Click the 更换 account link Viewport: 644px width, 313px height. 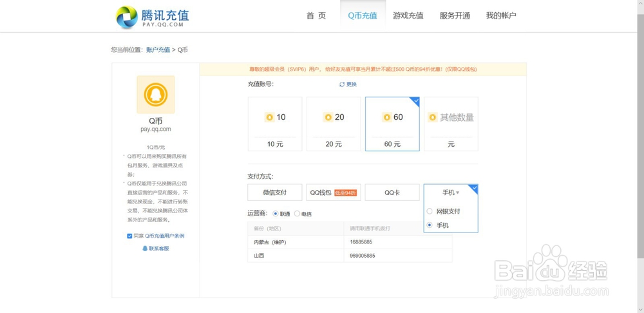point(352,84)
